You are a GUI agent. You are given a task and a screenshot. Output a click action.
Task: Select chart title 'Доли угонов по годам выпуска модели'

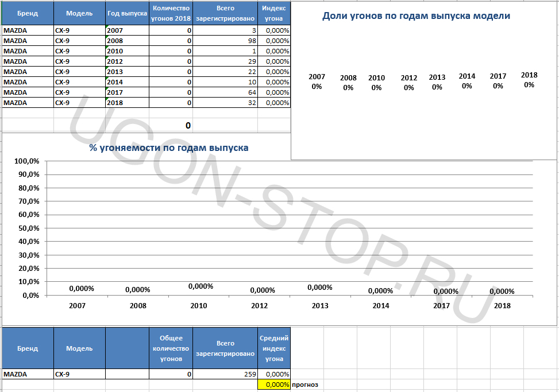pos(416,15)
